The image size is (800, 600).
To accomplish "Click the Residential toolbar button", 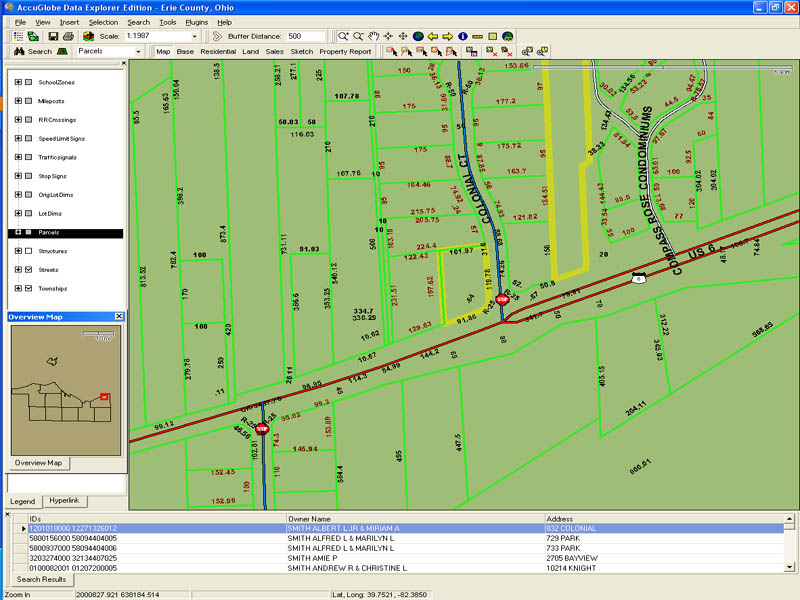I will pos(218,52).
